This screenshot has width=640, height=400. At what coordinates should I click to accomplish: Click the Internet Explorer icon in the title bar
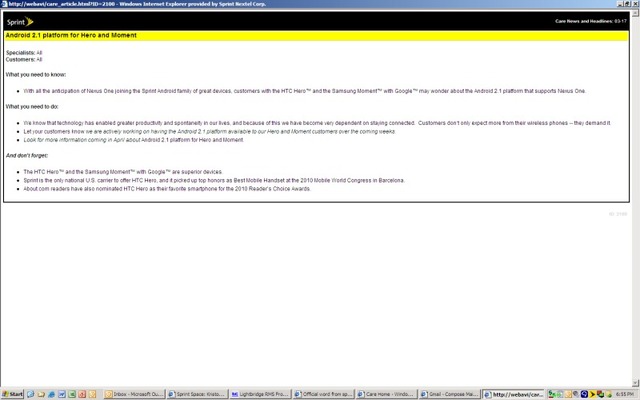4,3
